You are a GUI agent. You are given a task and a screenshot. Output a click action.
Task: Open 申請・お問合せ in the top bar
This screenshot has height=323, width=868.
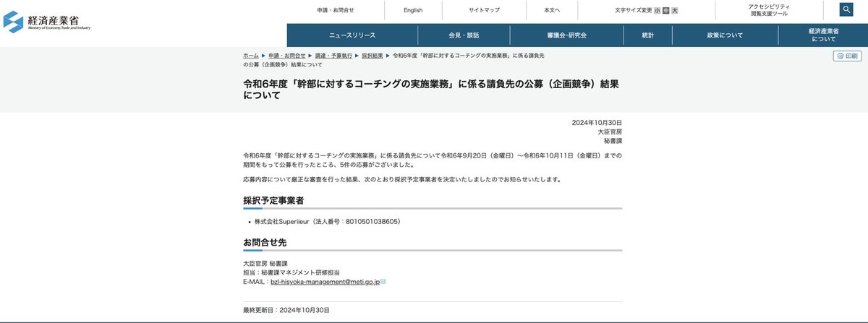pyautogui.click(x=336, y=10)
